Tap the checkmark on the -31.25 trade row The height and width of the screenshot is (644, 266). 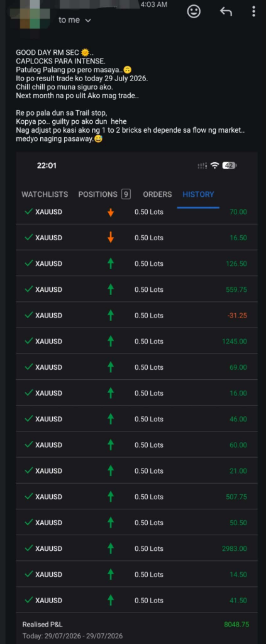(28, 315)
